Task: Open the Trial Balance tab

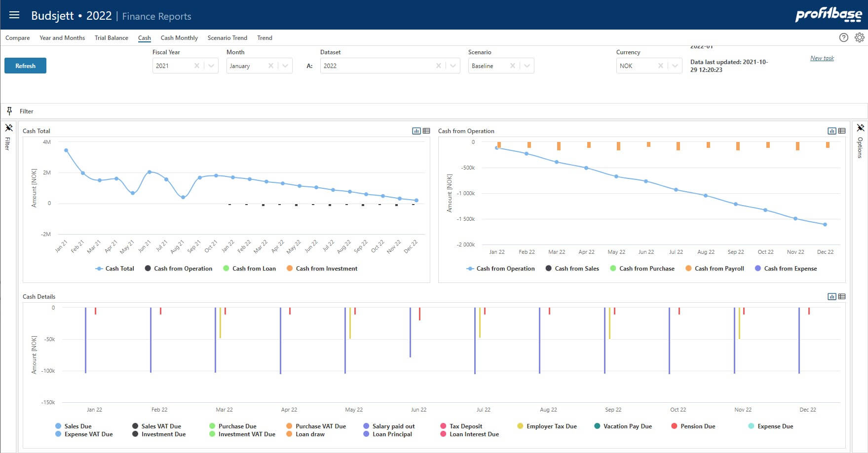Action: pos(112,38)
